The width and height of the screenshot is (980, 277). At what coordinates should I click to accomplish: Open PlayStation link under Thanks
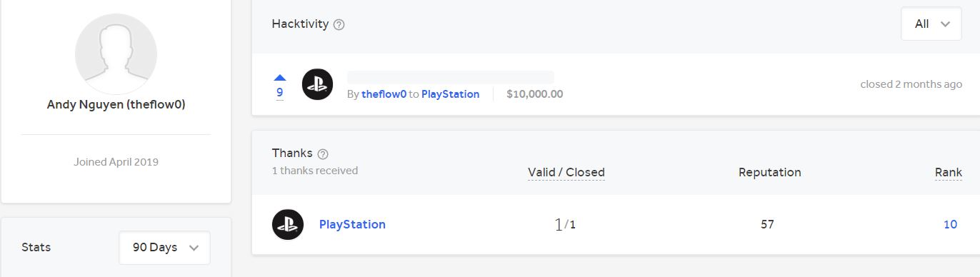point(352,224)
